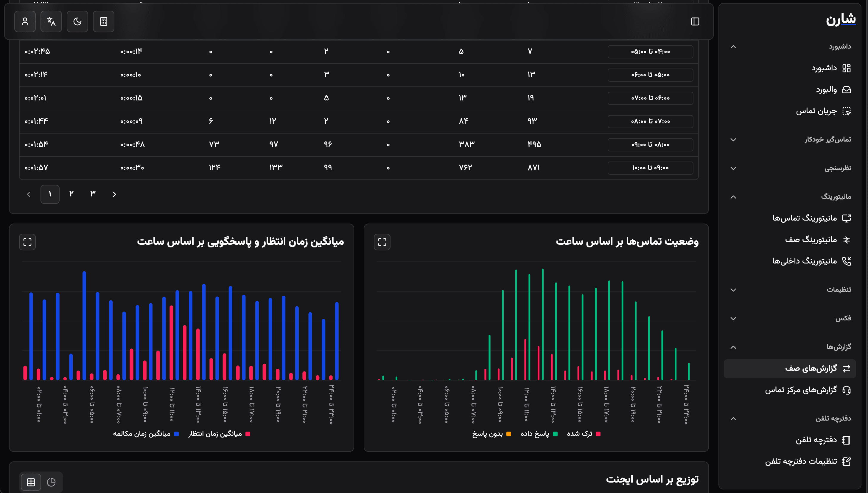
Task: Open گزارش‌های مرکز تماس item
Action: coord(790,390)
